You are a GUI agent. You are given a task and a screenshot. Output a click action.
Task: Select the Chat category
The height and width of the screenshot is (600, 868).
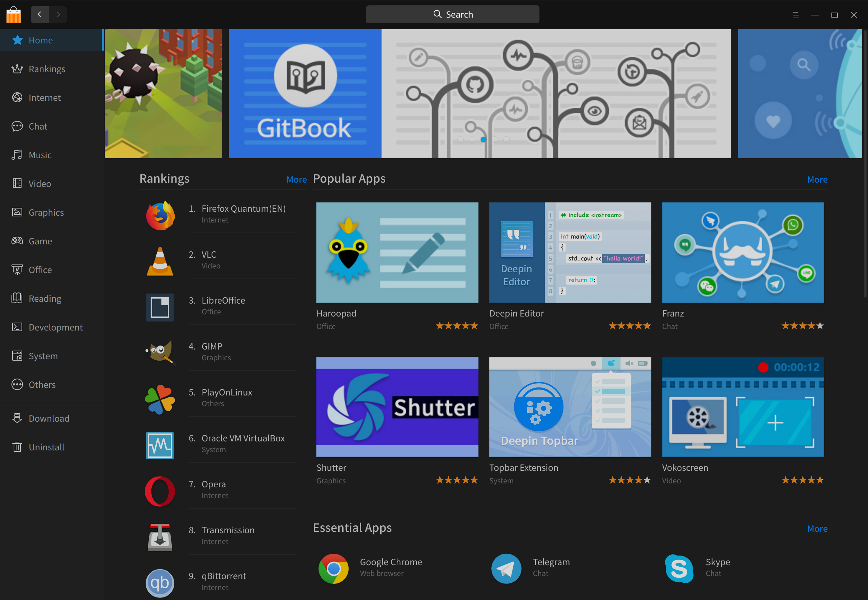click(52, 126)
